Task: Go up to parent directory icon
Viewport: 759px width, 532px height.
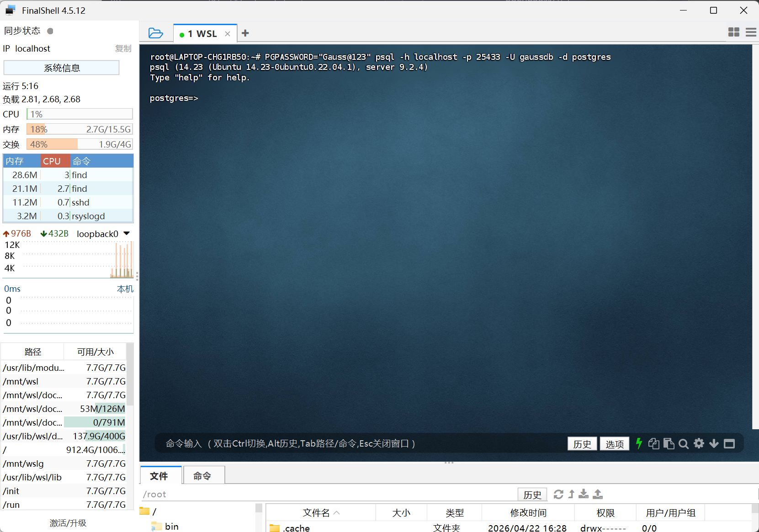Action: tap(571, 494)
